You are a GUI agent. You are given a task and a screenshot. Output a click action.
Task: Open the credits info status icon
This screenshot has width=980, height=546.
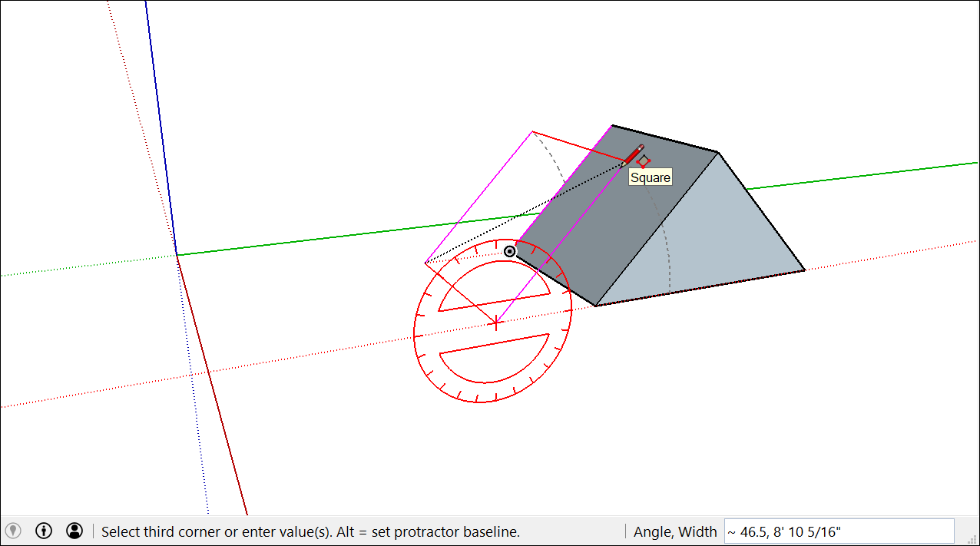[44, 531]
